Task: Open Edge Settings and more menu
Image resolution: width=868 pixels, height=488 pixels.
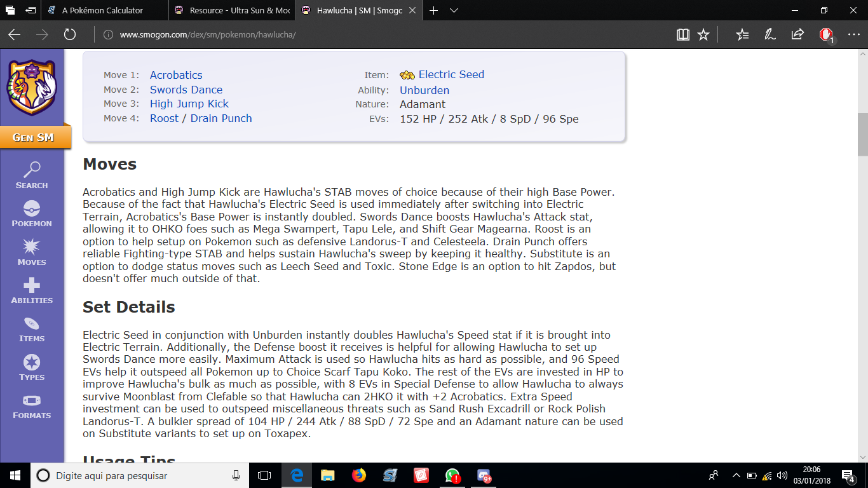Action: [x=853, y=34]
